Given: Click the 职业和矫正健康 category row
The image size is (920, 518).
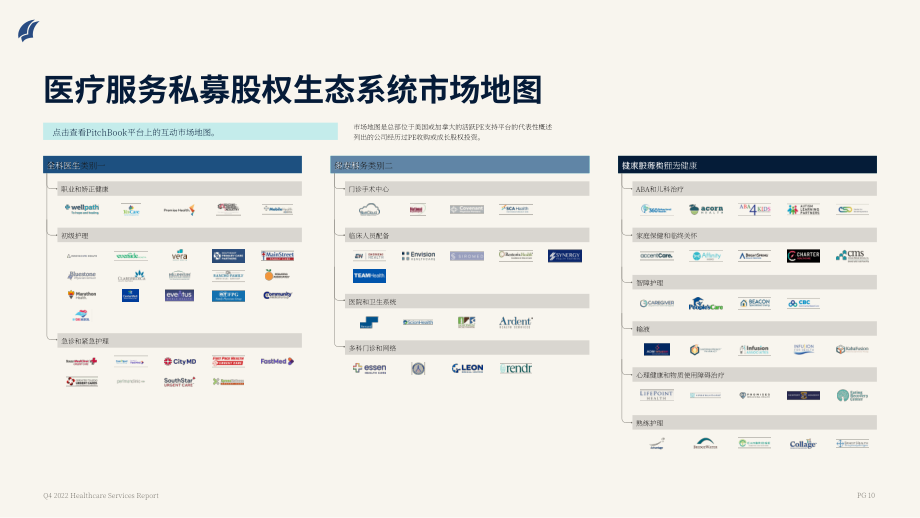Looking at the screenshot, I should (x=180, y=189).
